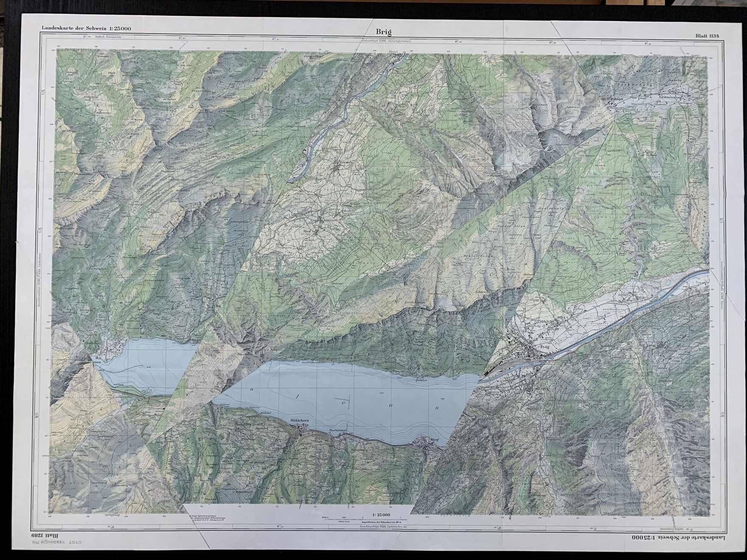The image size is (747, 560).
Task: Click the Murg town label by lake
Action: pyautogui.click(x=432, y=440)
